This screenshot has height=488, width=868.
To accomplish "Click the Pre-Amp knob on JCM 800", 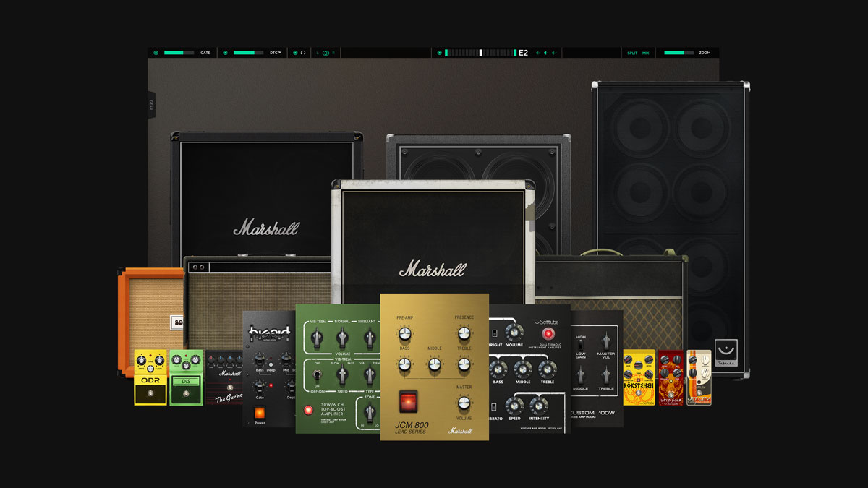I will pyautogui.click(x=404, y=333).
